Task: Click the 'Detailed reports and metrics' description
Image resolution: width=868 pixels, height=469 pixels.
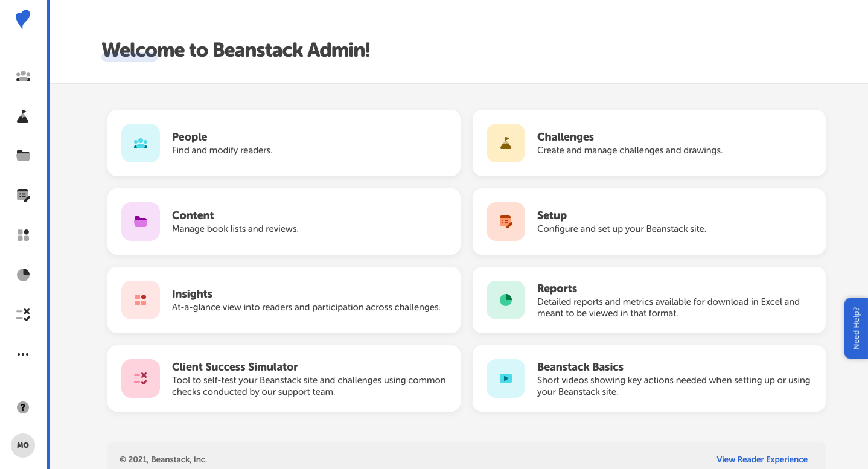Action: pos(668,307)
